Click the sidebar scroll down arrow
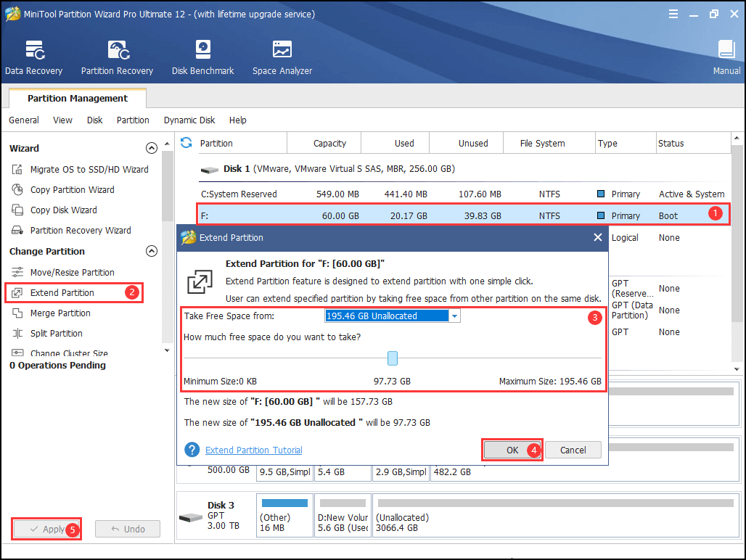The image size is (746, 560). pyautogui.click(x=167, y=350)
